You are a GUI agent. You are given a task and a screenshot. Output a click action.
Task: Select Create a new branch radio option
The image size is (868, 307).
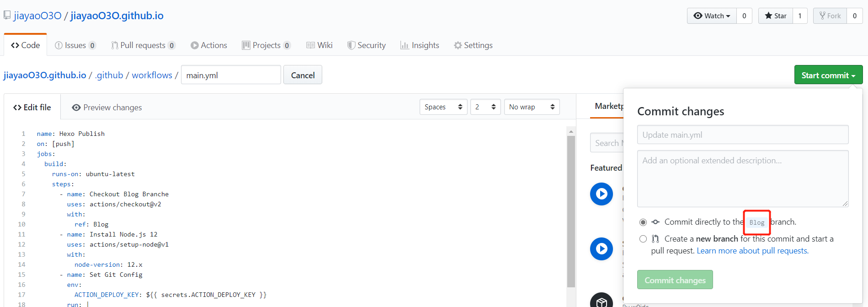(x=643, y=239)
